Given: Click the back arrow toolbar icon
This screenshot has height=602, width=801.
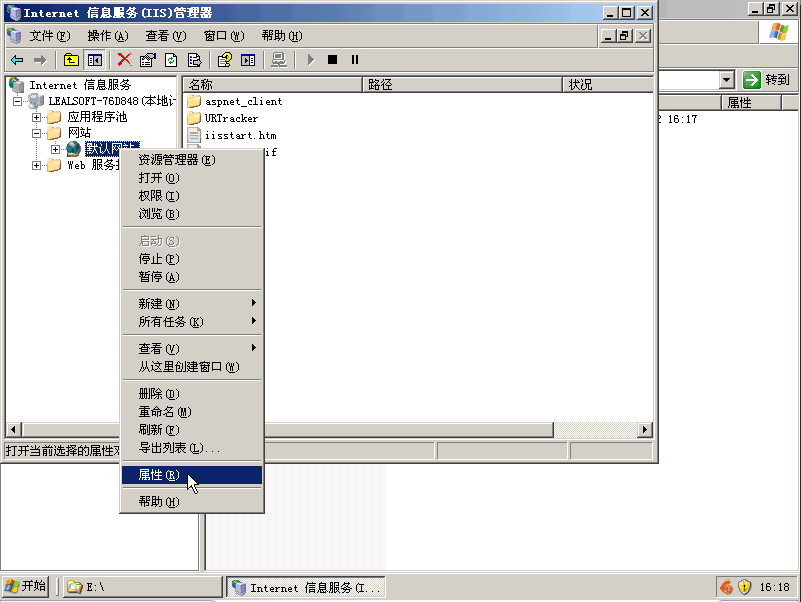Looking at the screenshot, I should point(17,60).
